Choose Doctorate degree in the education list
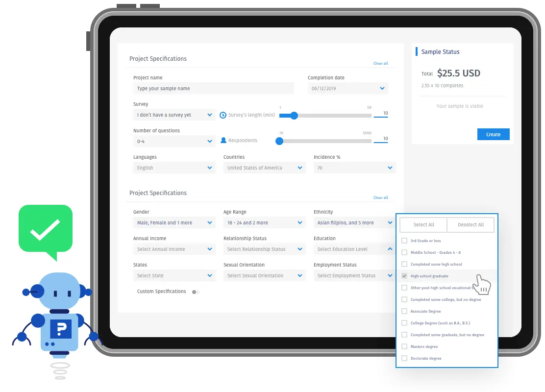Screen dimensions: 545x392 (426, 358)
